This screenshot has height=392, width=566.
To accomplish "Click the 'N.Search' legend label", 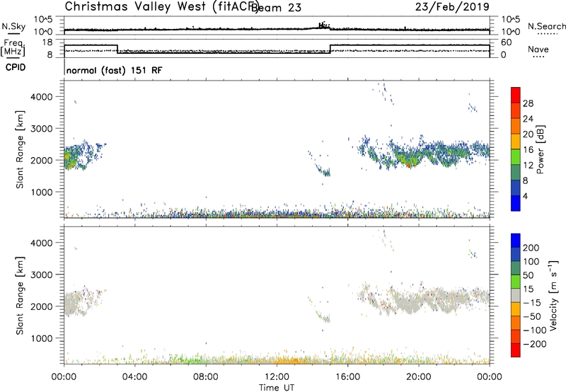I will tap(546, 26).
